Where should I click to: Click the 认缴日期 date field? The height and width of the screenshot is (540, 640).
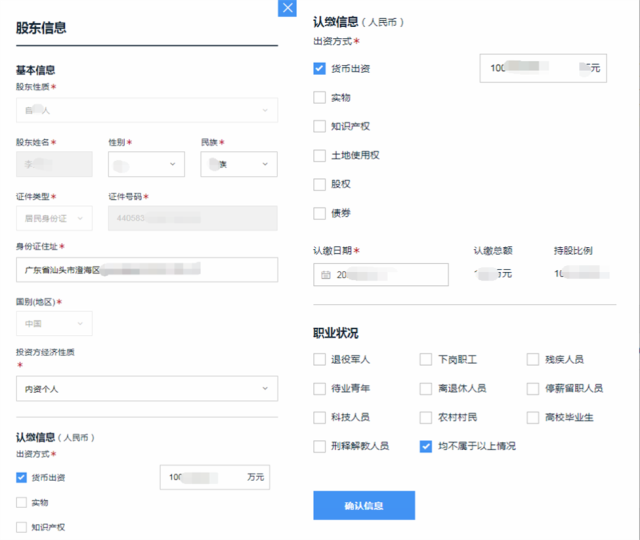point(381,275)
